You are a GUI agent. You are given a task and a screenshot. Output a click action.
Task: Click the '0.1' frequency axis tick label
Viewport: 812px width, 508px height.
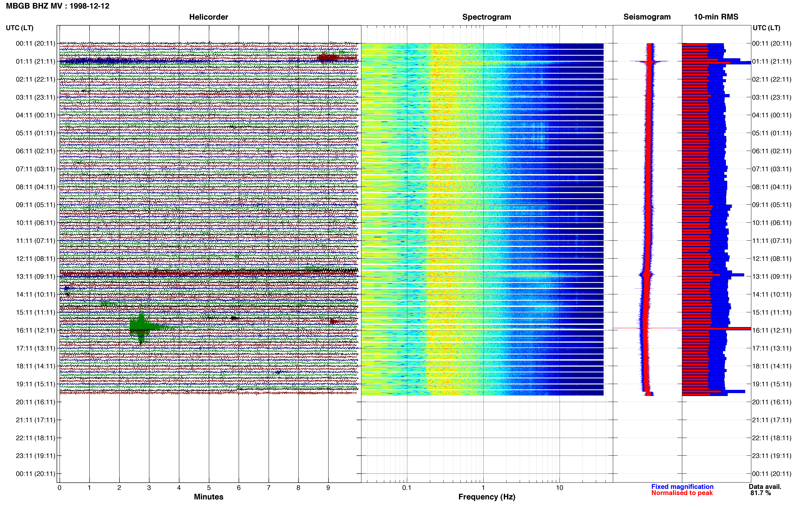[407, 488]
